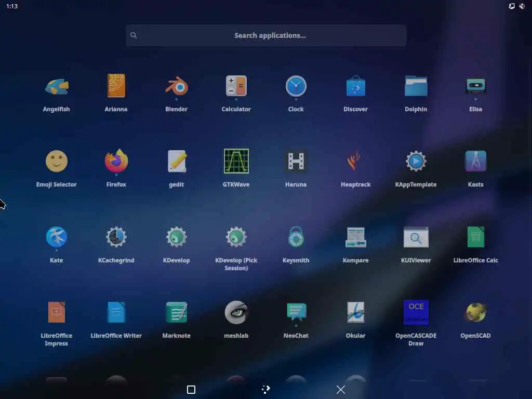Launch the Kasts podcast app
The image size is (532, 399).
click(476, 161)
